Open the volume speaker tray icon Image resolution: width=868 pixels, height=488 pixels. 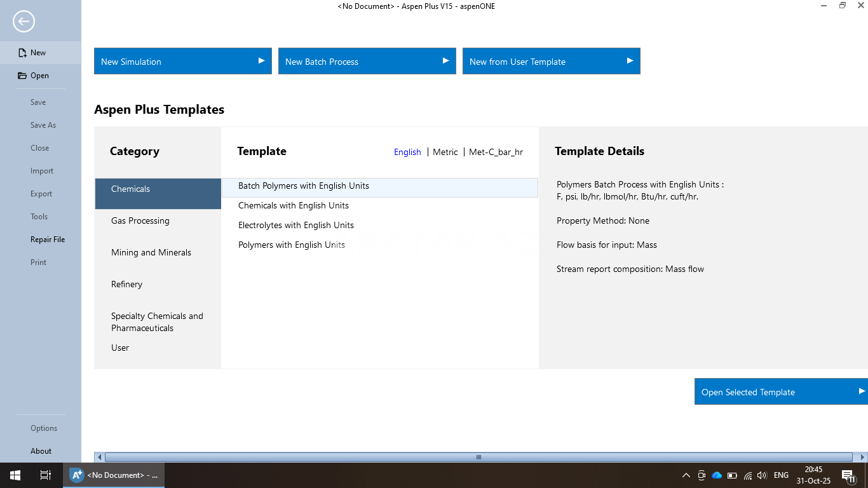tap(762, 475)
